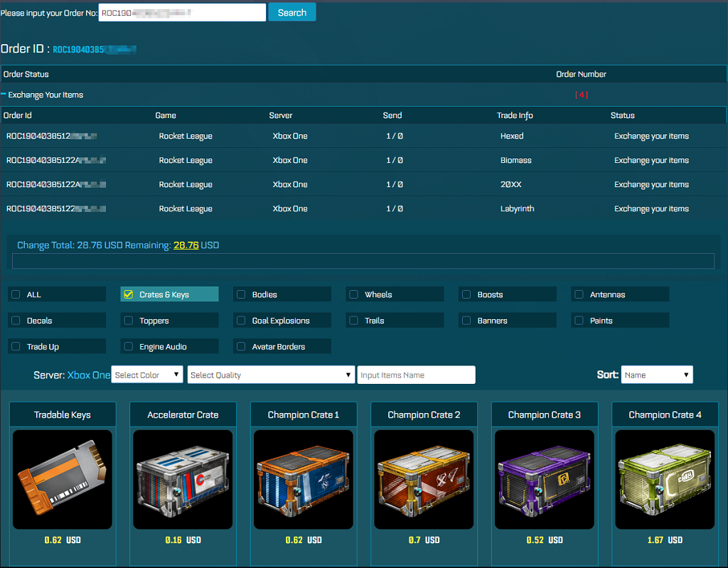Check the Avatar Borders checkbox
The image size is (728, 568).
pos(241,346)
